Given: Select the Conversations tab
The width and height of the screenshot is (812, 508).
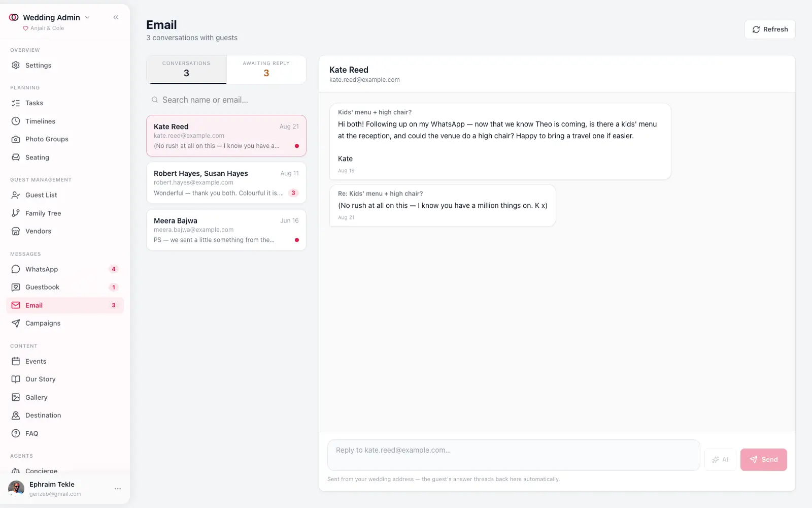Looking at the screenshot, I should pyautogui.click(x=186, y=70).
